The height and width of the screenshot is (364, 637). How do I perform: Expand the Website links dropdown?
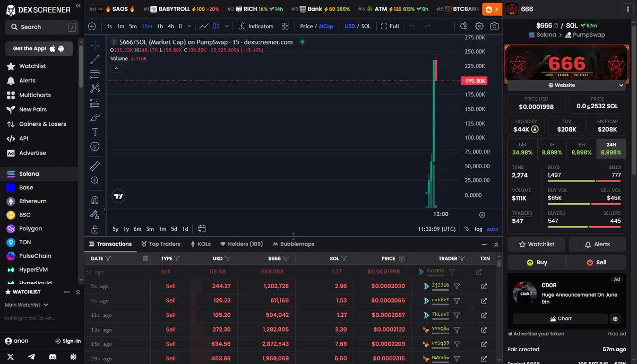point(621,85)
